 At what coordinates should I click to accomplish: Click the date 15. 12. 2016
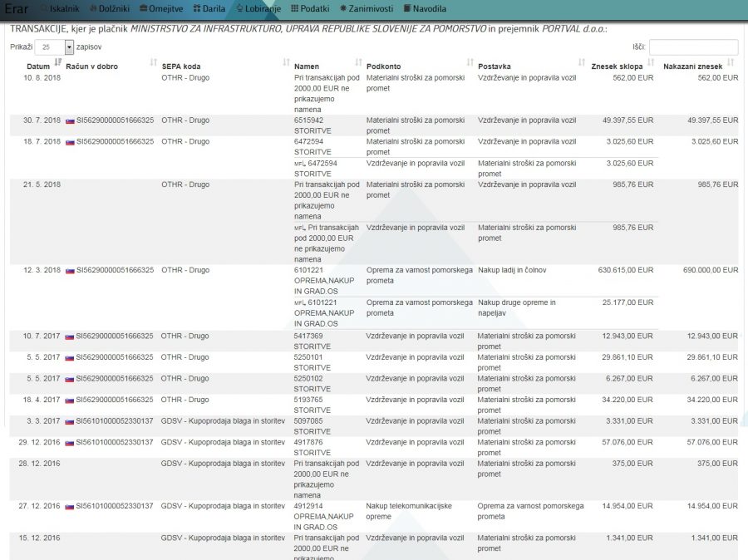39,538
